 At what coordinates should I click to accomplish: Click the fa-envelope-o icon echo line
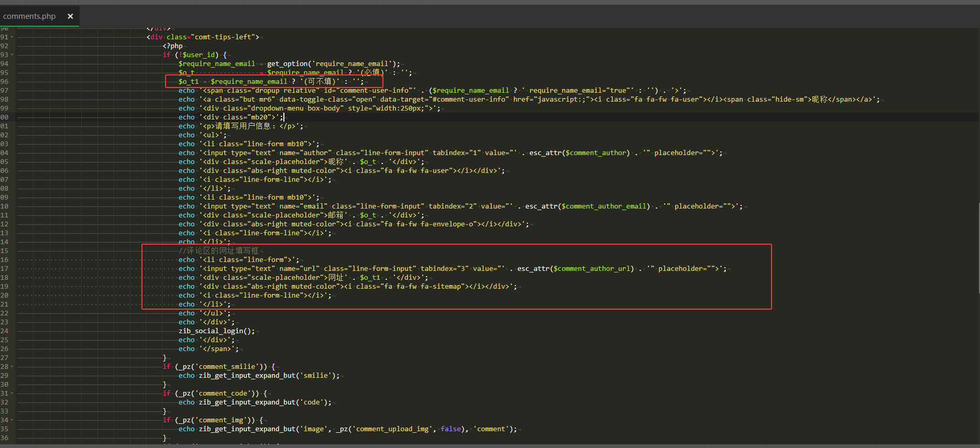354,224
